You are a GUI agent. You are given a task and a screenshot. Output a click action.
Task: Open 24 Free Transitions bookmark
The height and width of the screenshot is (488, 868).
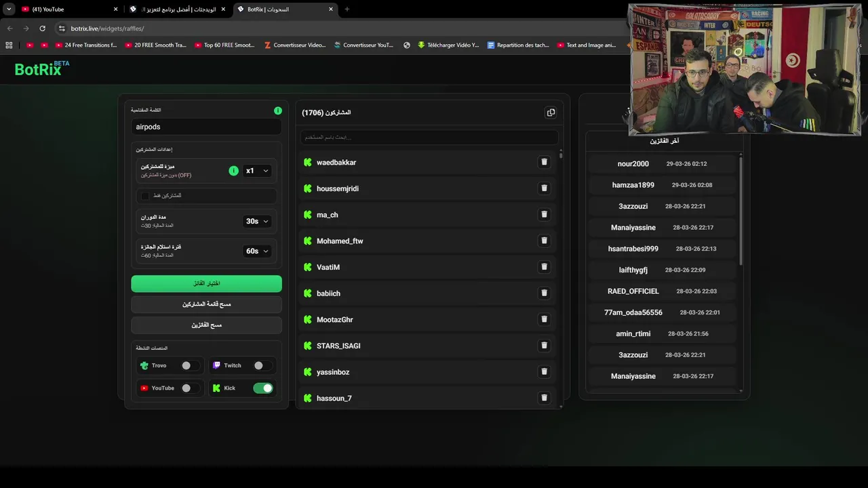[86, 45]
